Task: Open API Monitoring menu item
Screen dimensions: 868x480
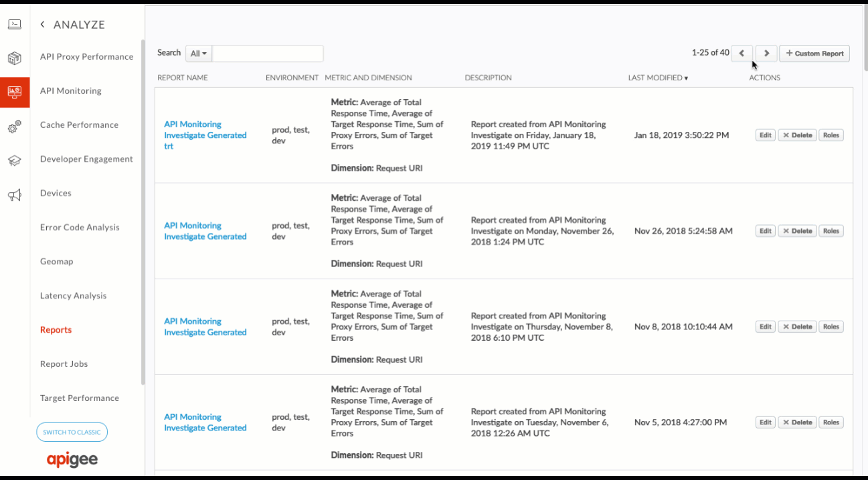Action: (x=71, y=91)
